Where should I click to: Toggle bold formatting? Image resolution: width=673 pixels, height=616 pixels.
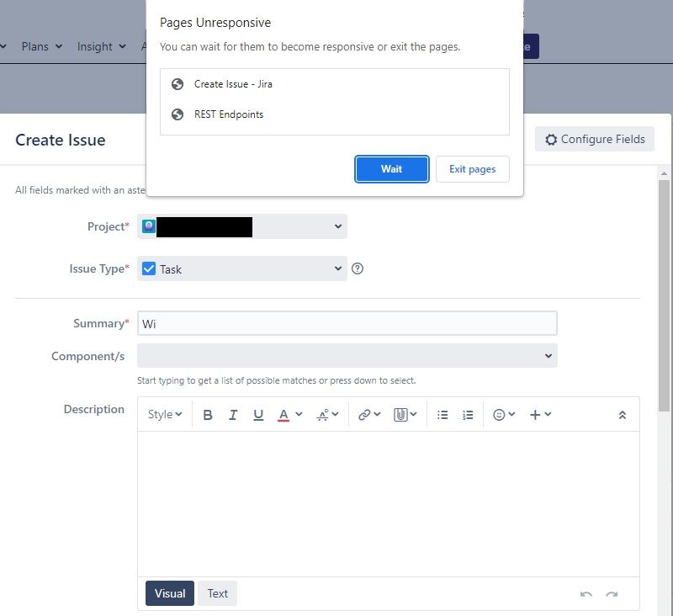pyautogui.click(x=208, y=415)
